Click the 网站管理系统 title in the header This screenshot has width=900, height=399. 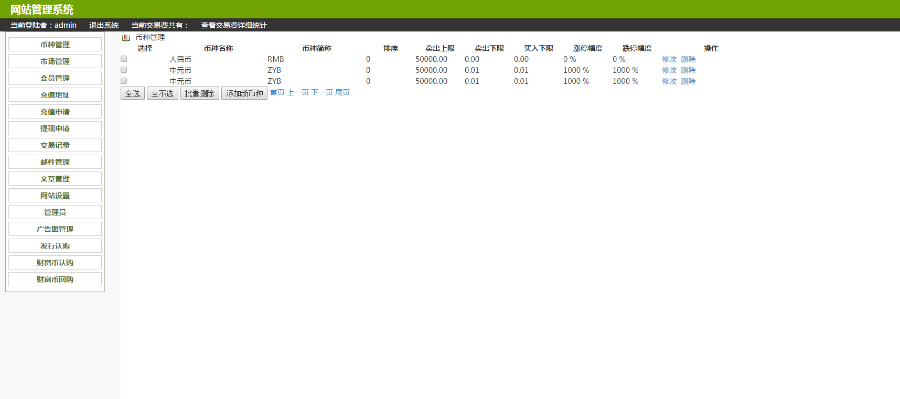point(42,10)
